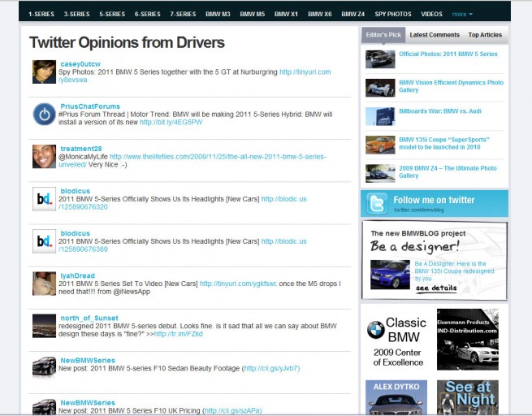Click Classic BMW 2009 Center of Excellence ad
Viewport: 532px width, 416px height.
pyautogui.click(x=396, y=341)
